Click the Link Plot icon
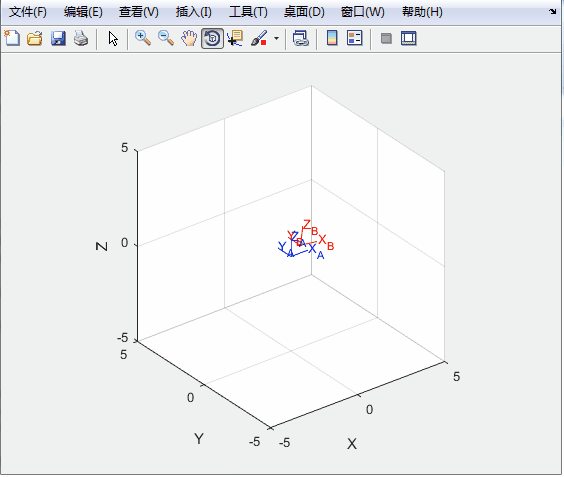This screenshot has height=477, width=564. coord(301,38)
